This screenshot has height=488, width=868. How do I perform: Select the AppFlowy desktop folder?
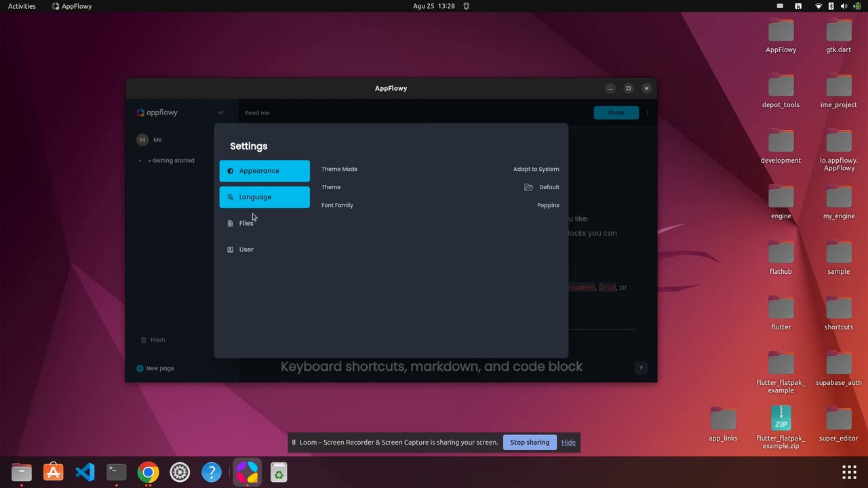781,36
